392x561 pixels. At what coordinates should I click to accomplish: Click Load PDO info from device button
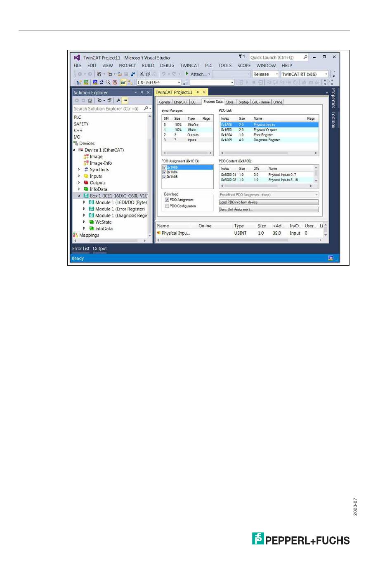coord(269,202)
